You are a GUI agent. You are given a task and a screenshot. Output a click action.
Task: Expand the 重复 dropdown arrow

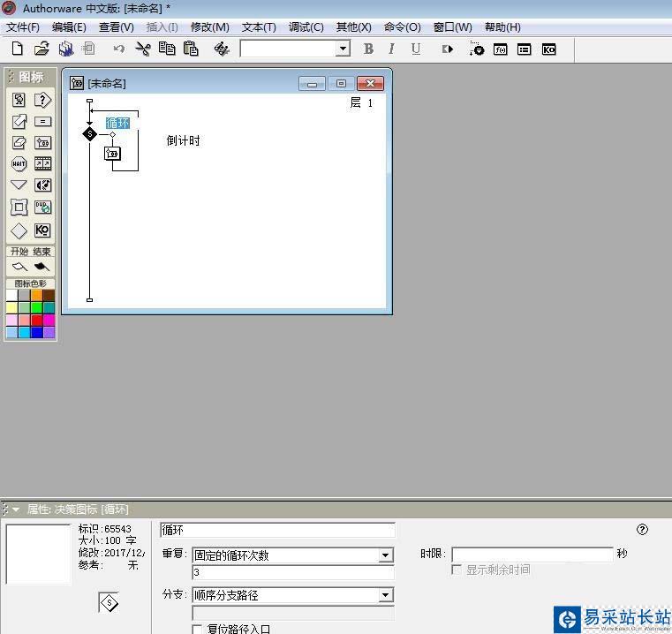[385, 555]
